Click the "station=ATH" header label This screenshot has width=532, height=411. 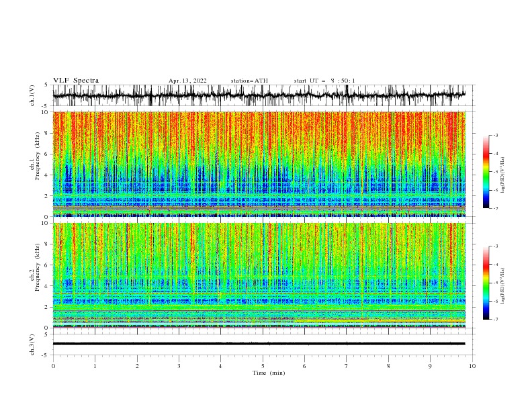coord(249,81)
